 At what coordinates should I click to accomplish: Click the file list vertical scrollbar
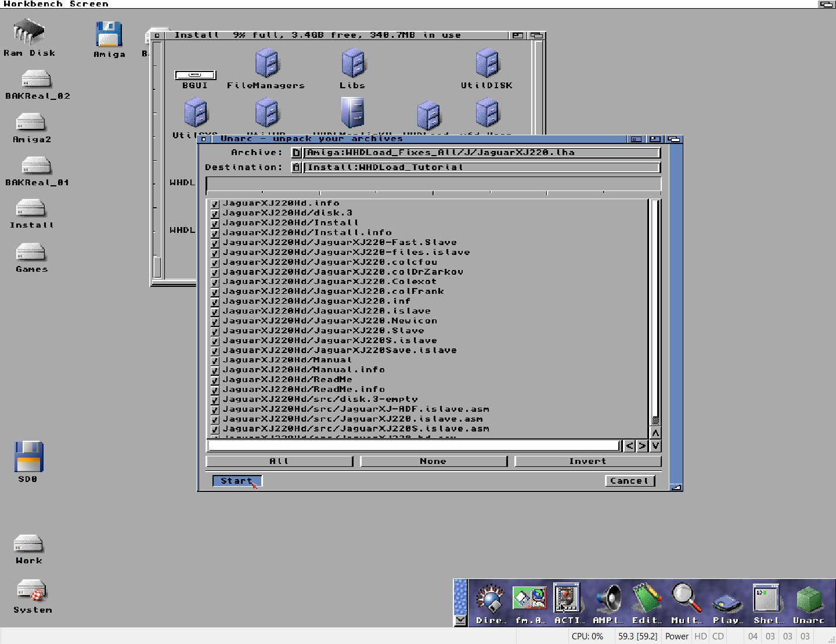(655, 312)
